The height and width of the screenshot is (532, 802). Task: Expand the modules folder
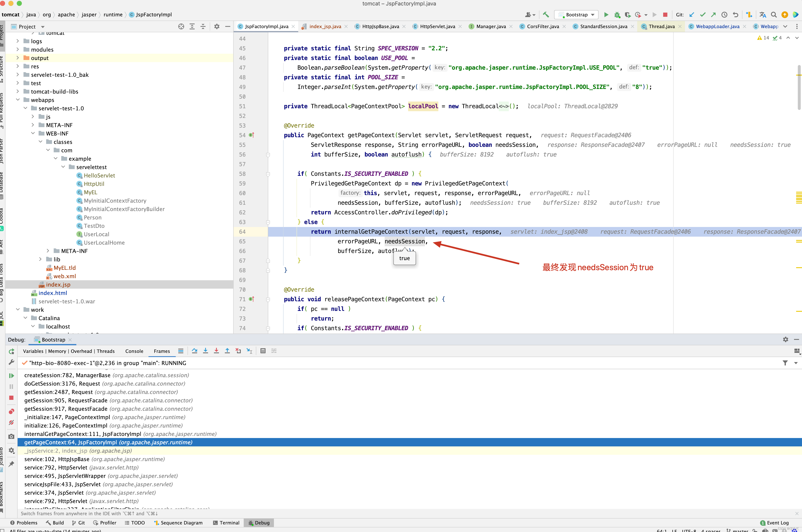pyautogui.click(x=18, y=49)
